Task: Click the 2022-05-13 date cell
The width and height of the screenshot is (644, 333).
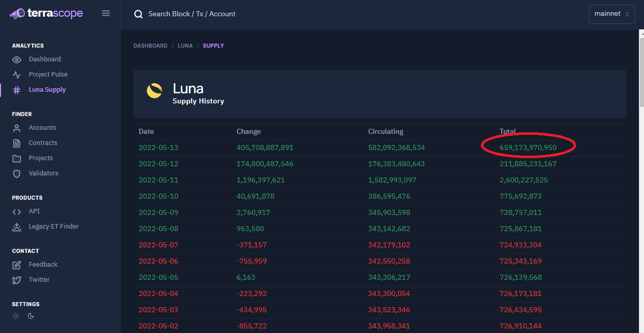Action: point(158,148)
